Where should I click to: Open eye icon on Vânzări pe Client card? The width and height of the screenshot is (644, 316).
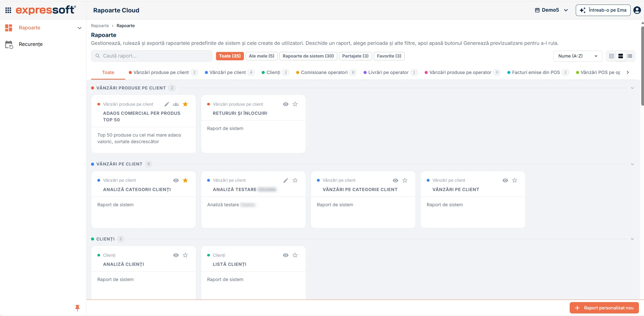pos(505,180)
